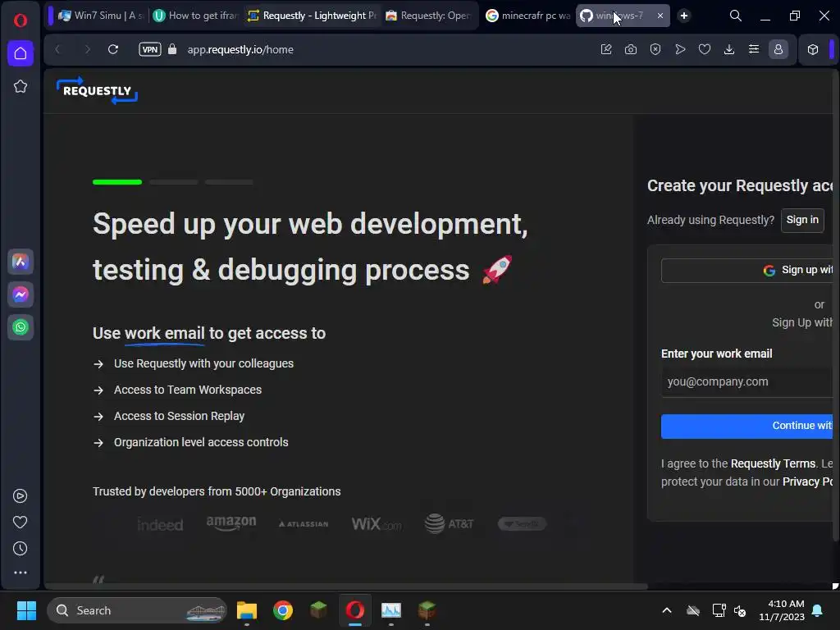Click the address bar URL
This screenshot has height=630, width=840.
(x=240, y=49)
